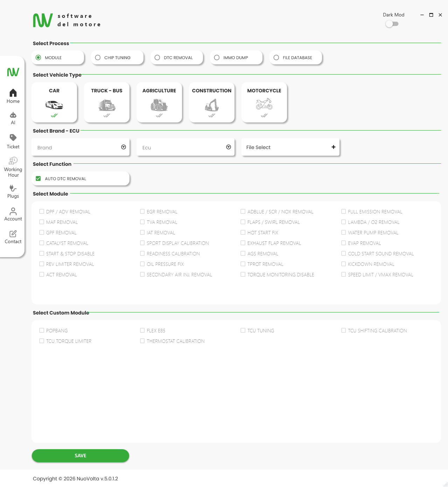Select the Motorcycle vehicle type card

[264, 102]
